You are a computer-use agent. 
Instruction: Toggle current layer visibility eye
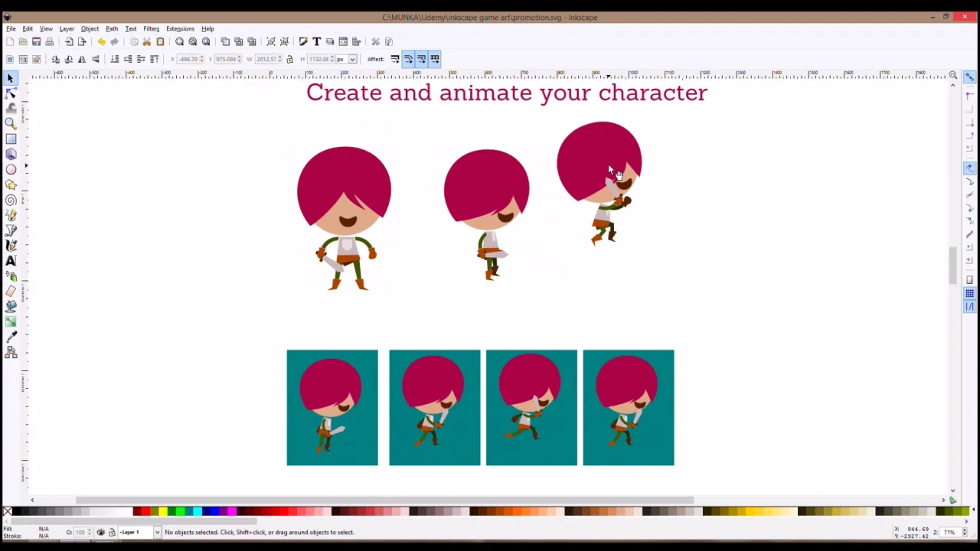pos(100,533)
